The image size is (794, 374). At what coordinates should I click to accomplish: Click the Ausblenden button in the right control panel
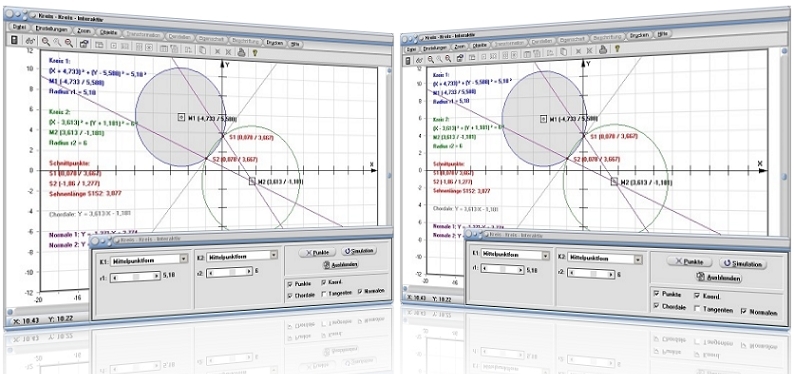tap(718, 277)
